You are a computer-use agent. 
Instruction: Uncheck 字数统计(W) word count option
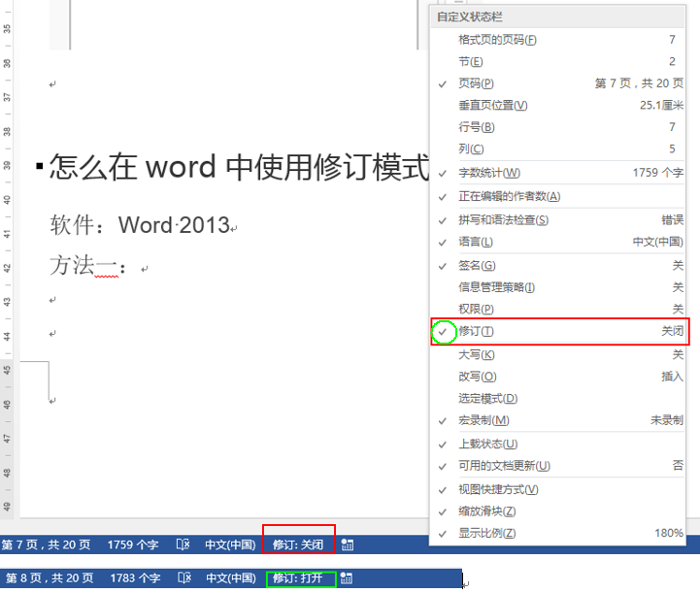(x=558, y=173)
